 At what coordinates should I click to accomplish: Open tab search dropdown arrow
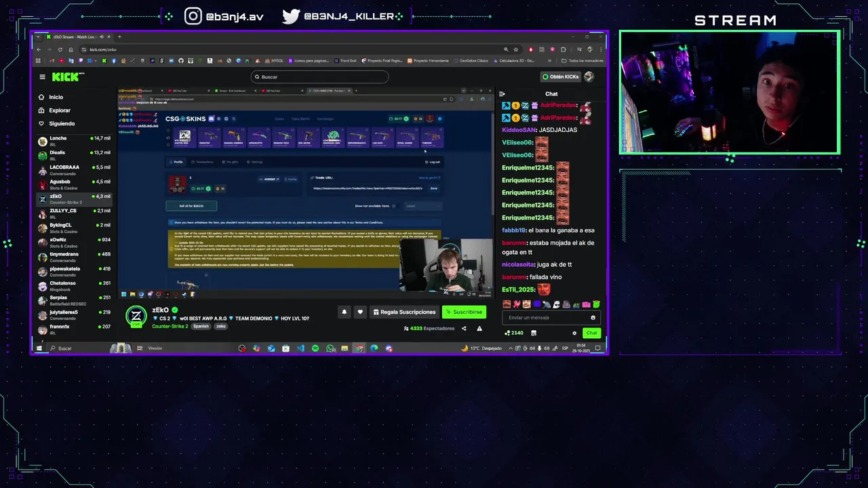tap(38, 37)
